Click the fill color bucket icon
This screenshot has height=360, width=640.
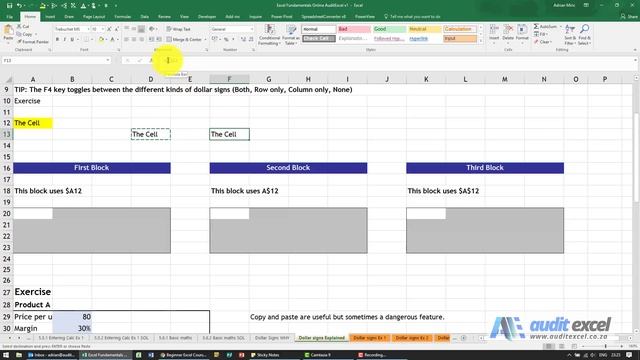[101, 40]
